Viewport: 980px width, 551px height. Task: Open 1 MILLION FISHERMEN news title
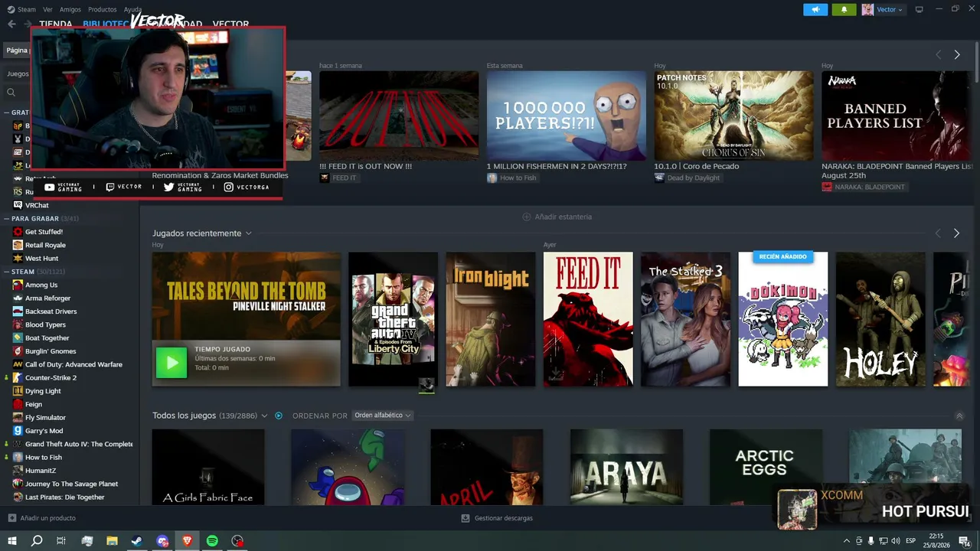point(557,166)
